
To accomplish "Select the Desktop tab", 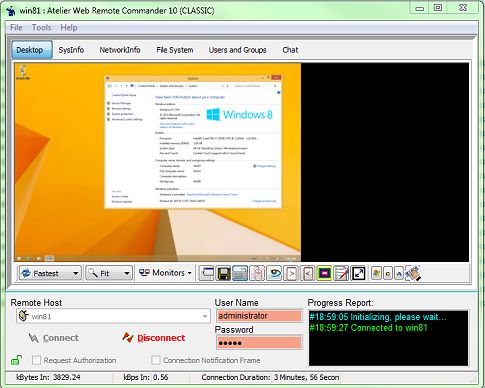I will coord(32,50).
